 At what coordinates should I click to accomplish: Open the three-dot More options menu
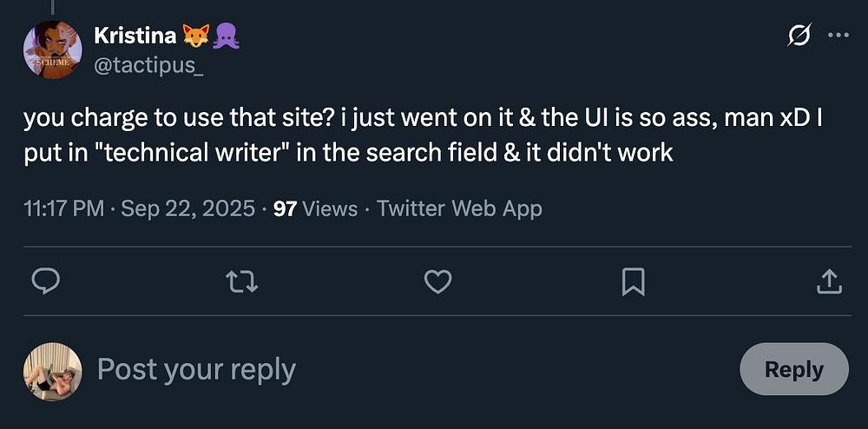click(838, 36)
